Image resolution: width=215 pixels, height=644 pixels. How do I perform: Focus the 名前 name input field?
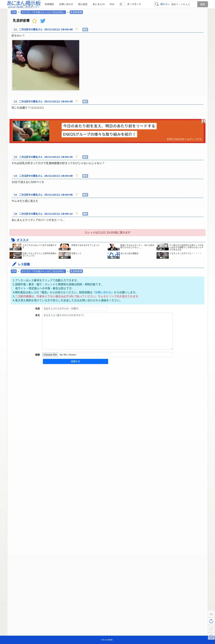pos(75,309)
